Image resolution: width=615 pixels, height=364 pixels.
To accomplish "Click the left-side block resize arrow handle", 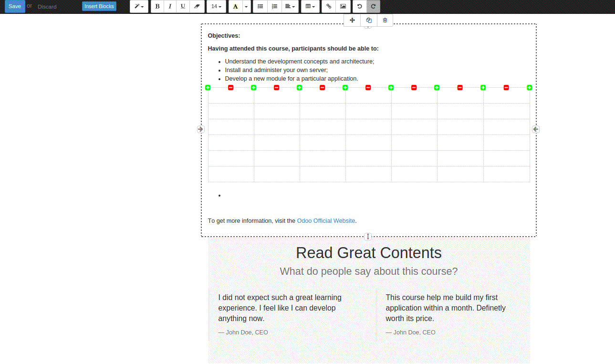I will coord(200,129).
